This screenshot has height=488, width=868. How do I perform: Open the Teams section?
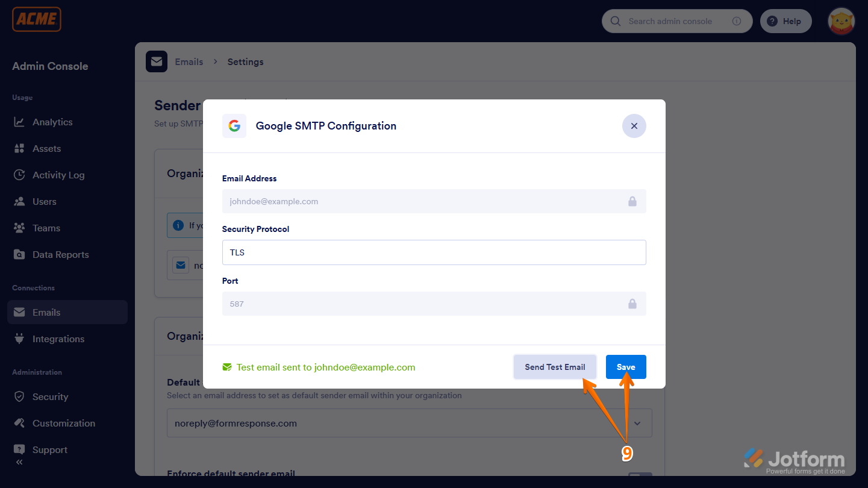pyautogui.click(x=20, y=228)
